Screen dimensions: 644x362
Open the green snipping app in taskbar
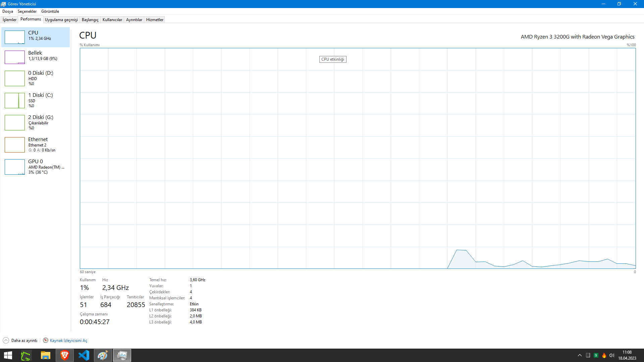tap(26, 355)
